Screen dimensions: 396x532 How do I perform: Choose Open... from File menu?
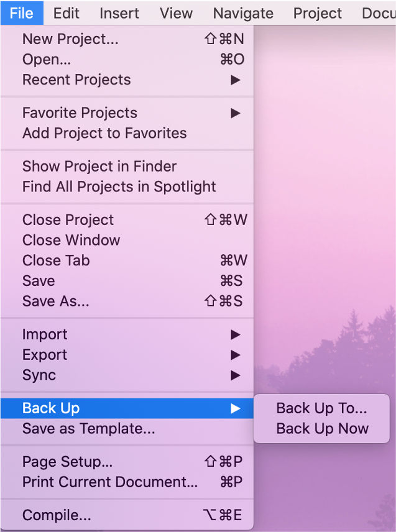tap(127, 60)
